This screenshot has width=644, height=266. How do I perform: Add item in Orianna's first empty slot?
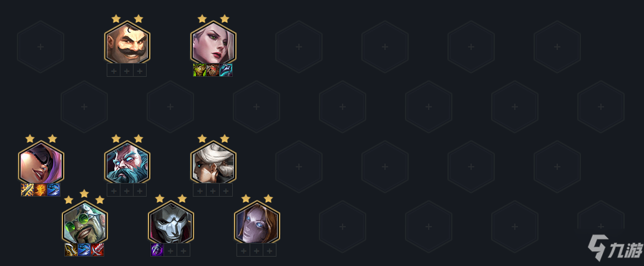(243, 250)
